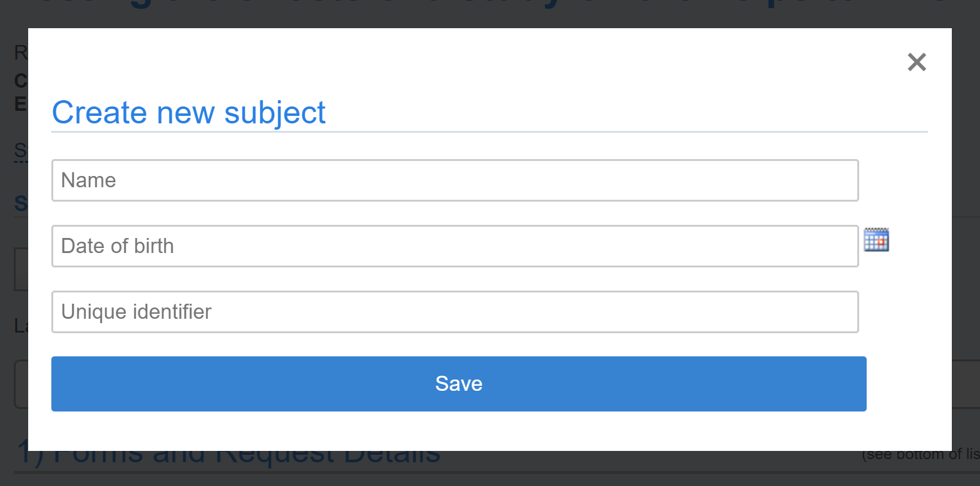Click the dotted-underlined "St" text behind dialog
Screen dimensions: 980x486
click(x=20, y=151)
